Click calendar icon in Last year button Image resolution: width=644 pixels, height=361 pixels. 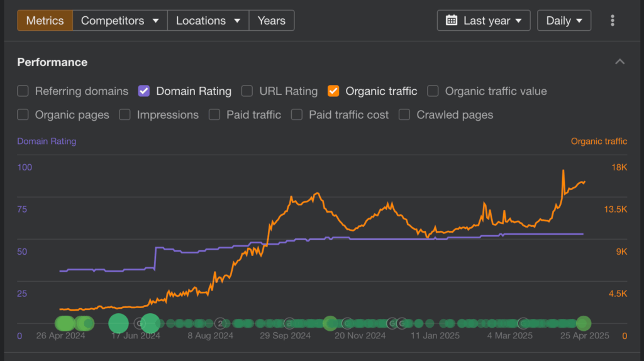pos(451,20)
